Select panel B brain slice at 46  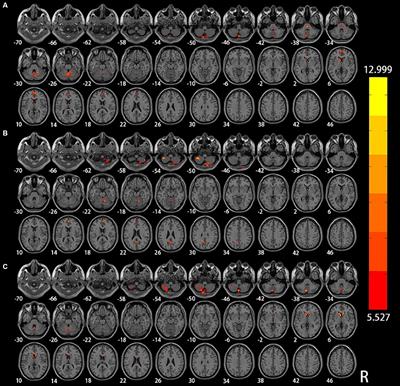(342, 234)
